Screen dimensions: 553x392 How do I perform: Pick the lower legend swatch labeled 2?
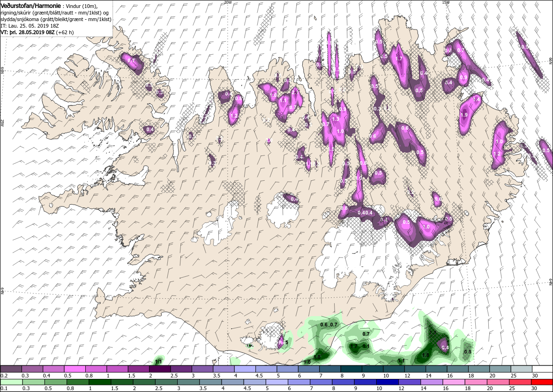pos(144,382)
